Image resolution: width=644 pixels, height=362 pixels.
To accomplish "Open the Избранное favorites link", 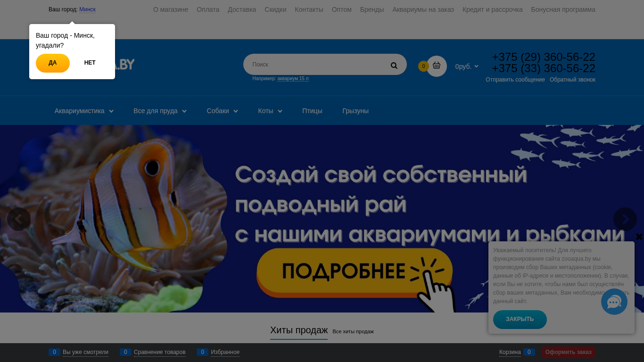I will coord(225,352).
